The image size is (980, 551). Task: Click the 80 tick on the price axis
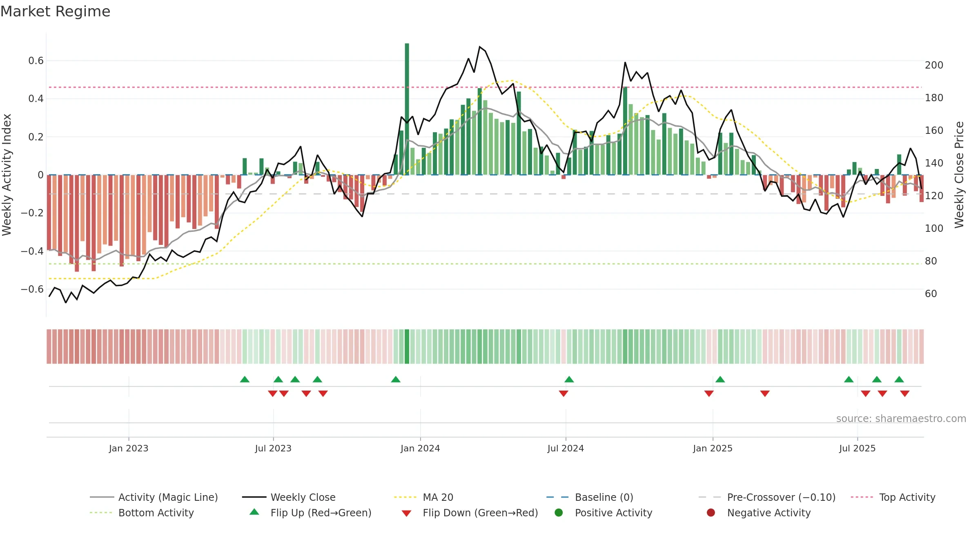click(x=931, y=261)
